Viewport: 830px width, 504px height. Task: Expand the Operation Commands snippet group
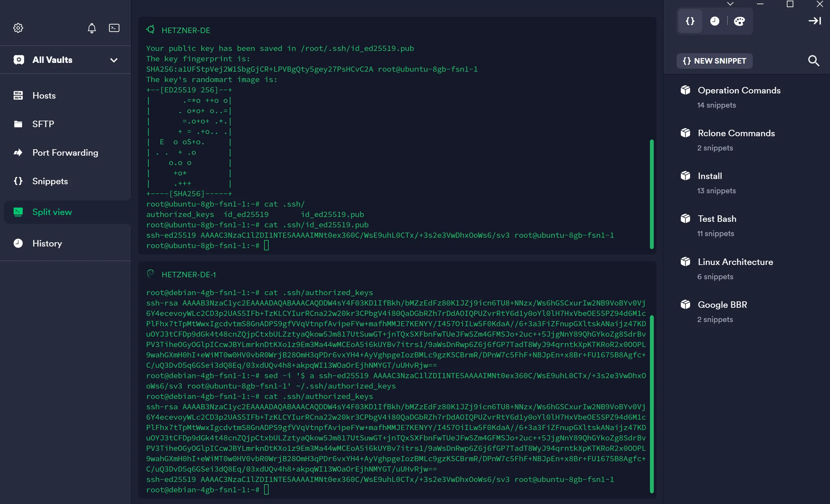click(x=739, y=97)
